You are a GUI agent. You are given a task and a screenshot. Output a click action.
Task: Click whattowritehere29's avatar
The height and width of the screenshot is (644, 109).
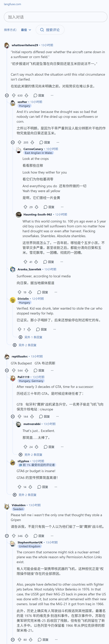pyautogui.click(x=7, y=45)
